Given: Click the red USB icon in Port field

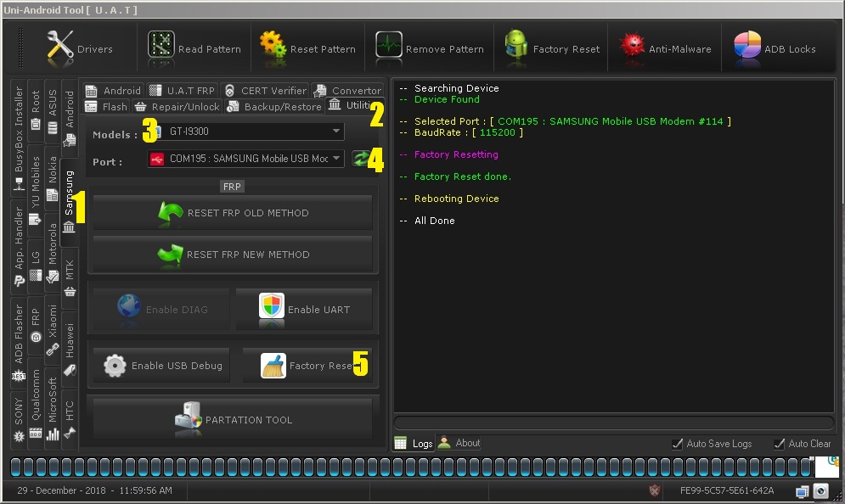Looking at the screenshot, I should click(157, 159).
